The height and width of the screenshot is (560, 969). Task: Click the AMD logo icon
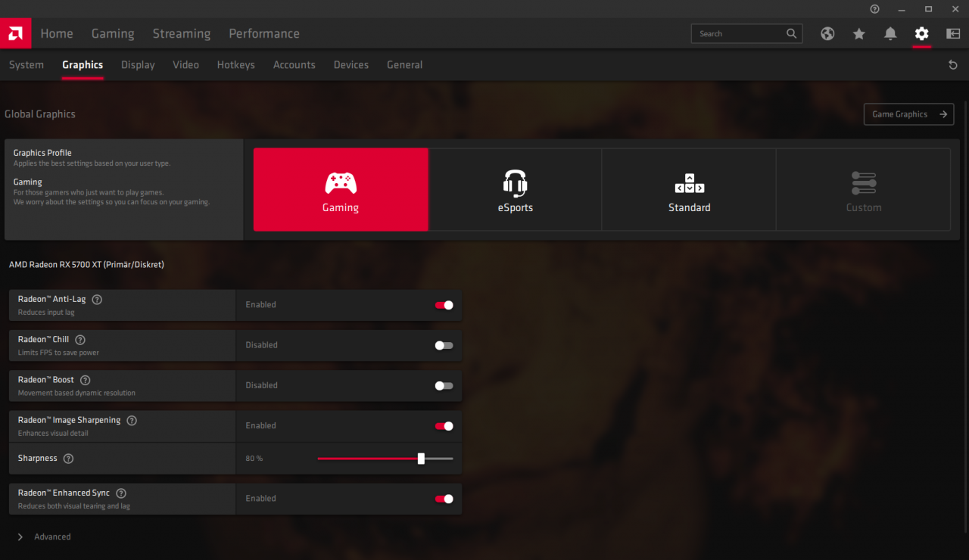[15, 33]
